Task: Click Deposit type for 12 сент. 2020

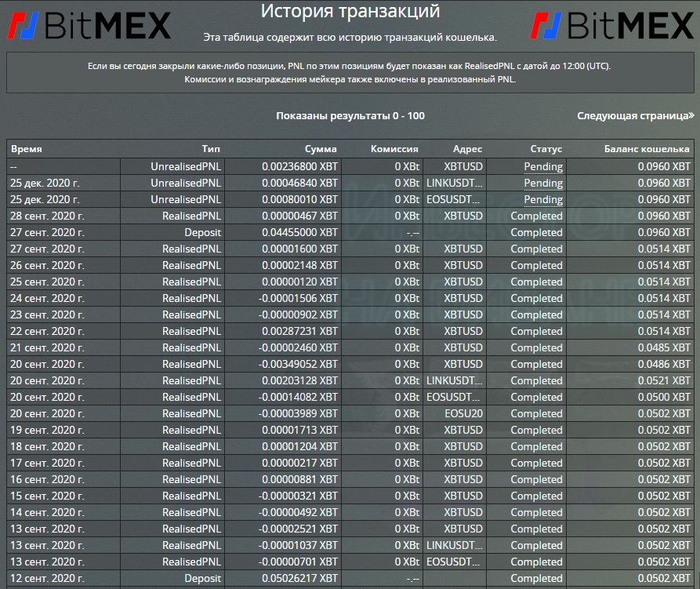Action: 203,578
